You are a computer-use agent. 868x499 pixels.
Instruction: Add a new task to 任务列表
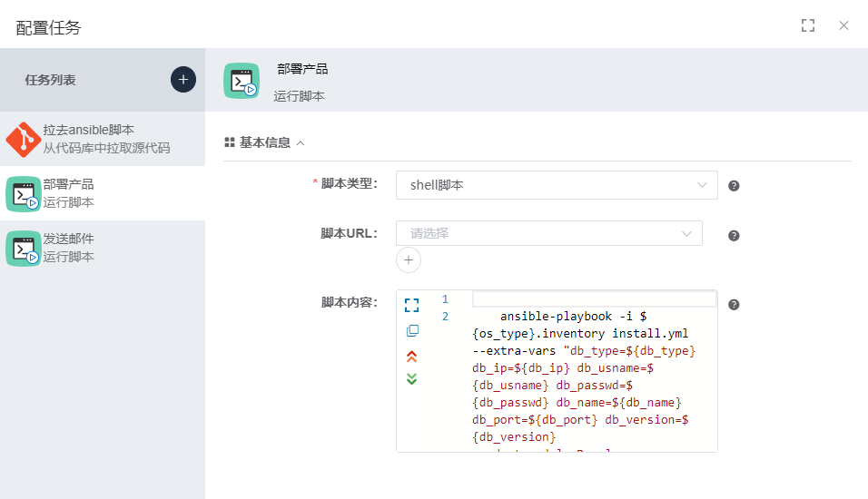183,80
